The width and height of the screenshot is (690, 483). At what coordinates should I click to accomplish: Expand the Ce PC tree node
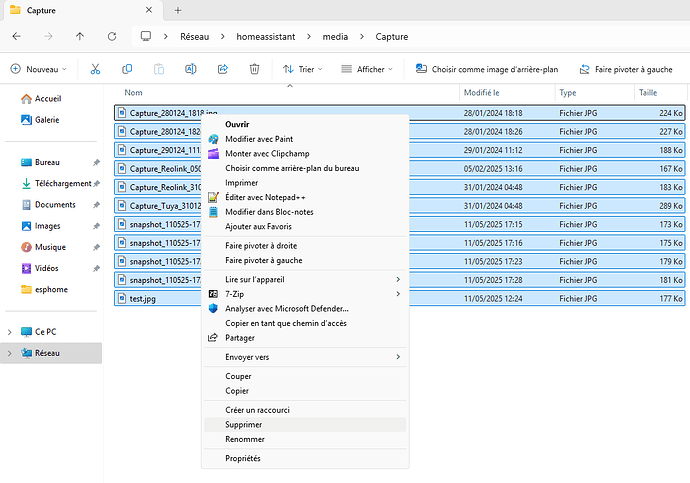click(10, 332)
